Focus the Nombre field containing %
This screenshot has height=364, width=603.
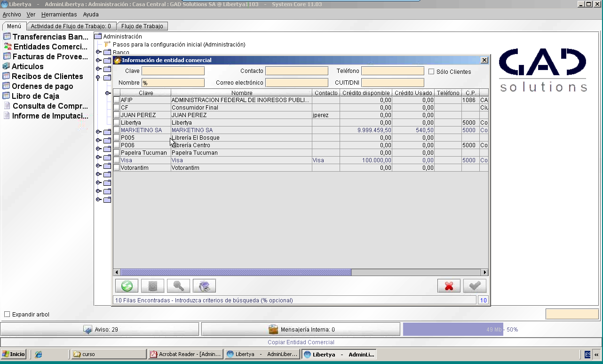tap(173, 83)
